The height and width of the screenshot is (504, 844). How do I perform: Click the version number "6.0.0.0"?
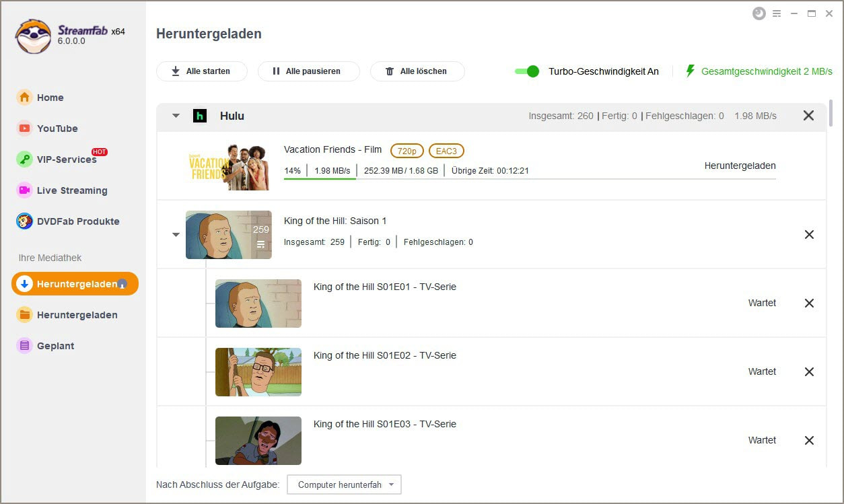(71, 42)
